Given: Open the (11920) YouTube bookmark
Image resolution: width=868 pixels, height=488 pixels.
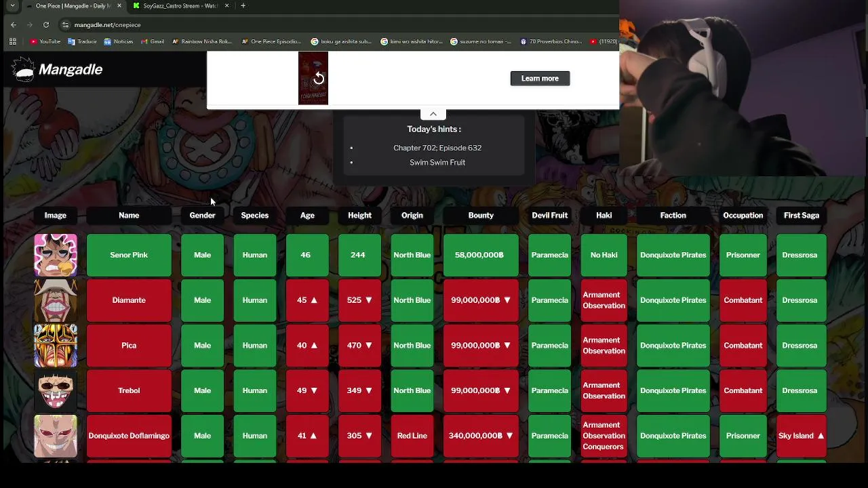Looking at the screenshot, I should click(x=604, y=41).
